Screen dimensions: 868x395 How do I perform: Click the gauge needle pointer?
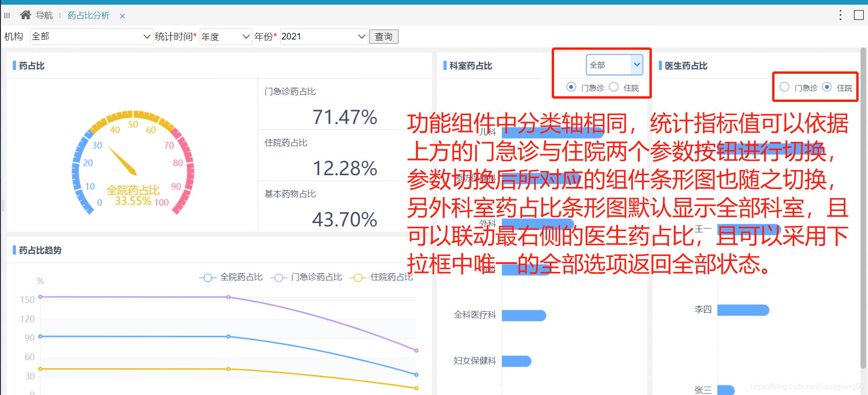pyautogui.click(x=122, y=160)
